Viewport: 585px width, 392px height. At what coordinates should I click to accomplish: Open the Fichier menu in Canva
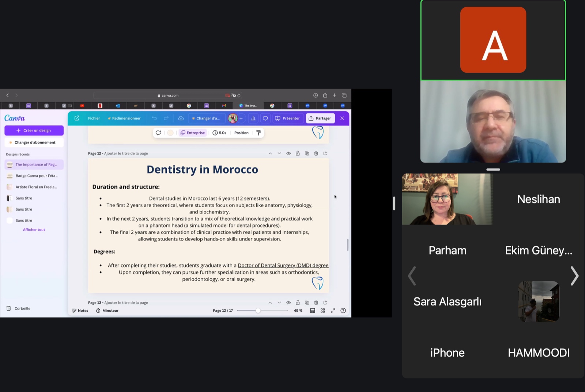[x=94, y=118]
